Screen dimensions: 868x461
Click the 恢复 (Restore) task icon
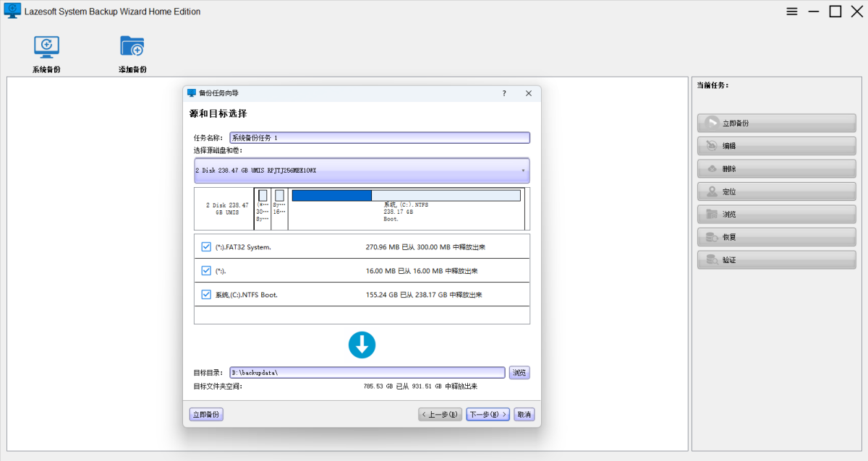(x=712, y=237)
